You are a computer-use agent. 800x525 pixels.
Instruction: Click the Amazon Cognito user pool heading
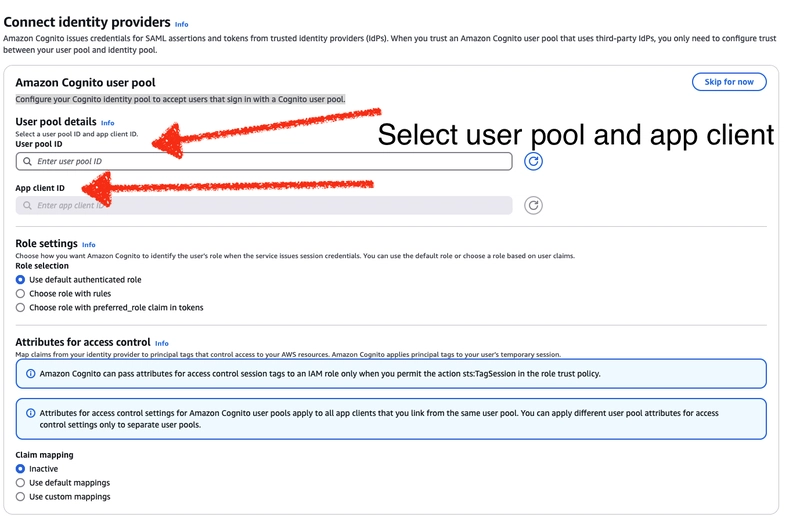(x=85, y=83)
